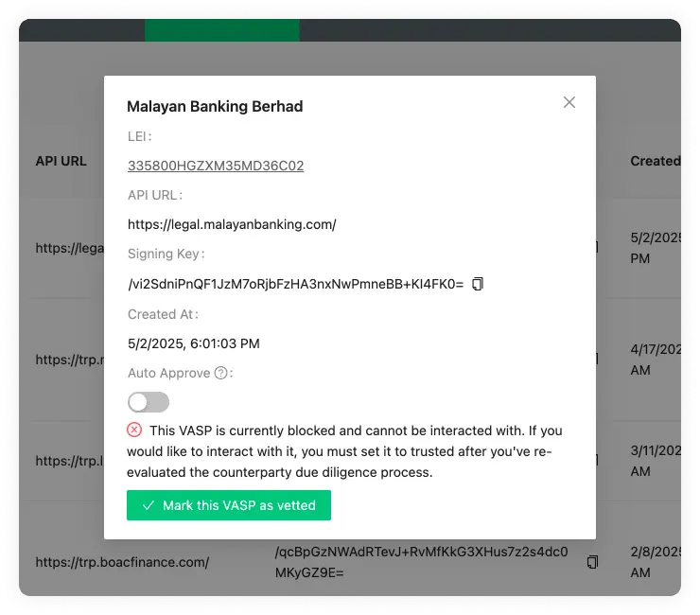Click the copy icon in the 3/11 row

click(x=597, y=460)
